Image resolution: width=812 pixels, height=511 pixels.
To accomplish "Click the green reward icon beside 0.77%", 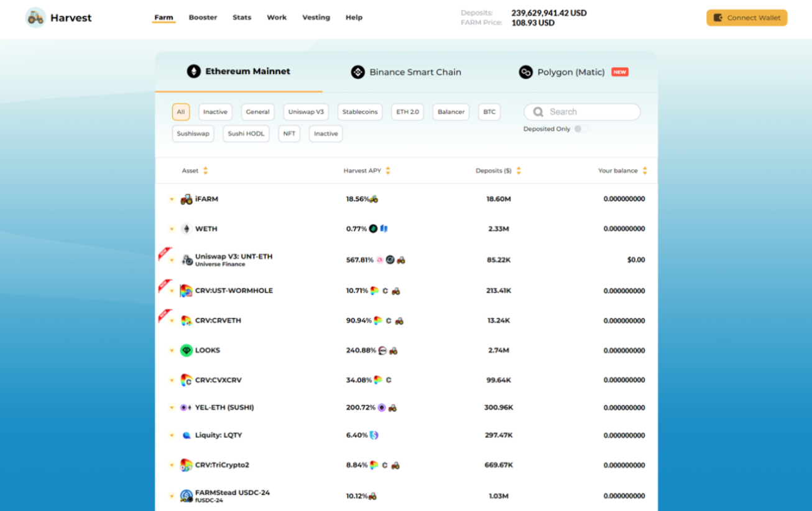I will click(x=373, y=229).
